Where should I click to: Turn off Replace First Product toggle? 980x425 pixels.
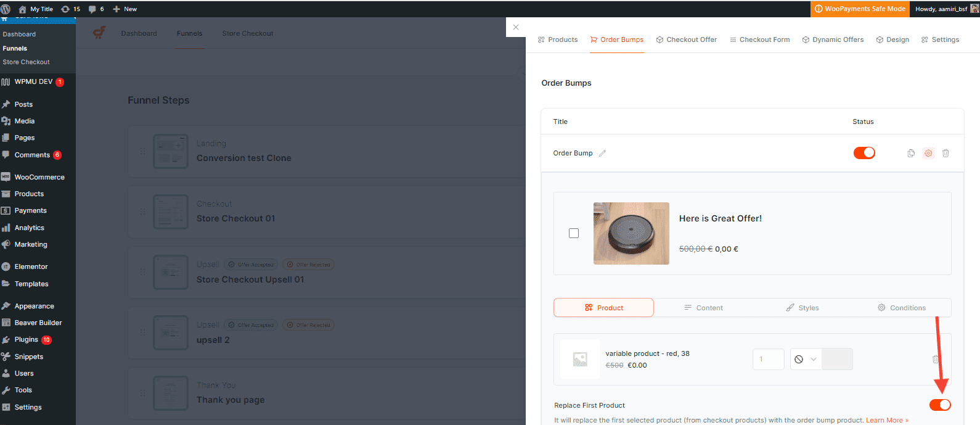[x=940, y=405]
